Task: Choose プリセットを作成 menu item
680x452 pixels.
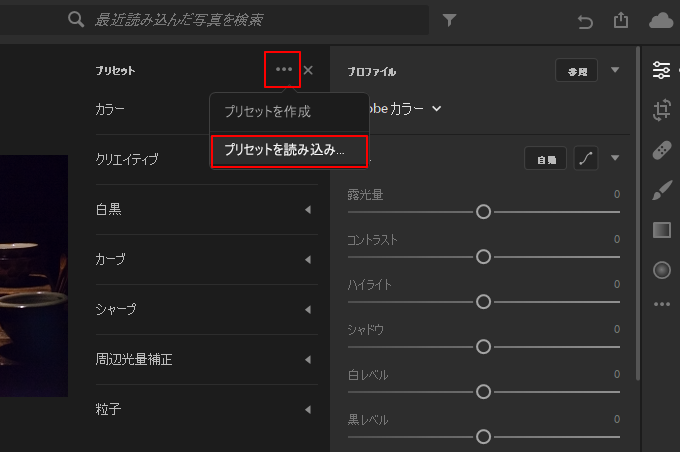Action: 289,112
